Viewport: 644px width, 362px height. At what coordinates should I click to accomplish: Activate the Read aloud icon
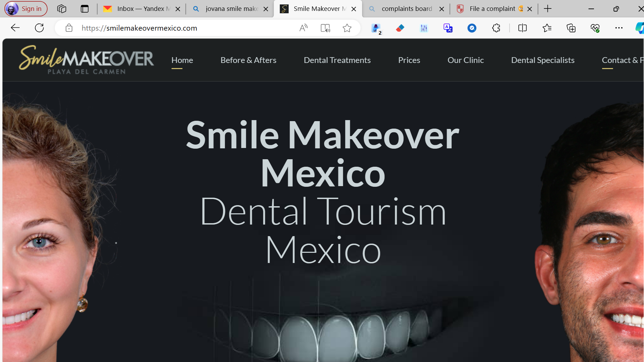pyautogui.click(x=303, y=28)
